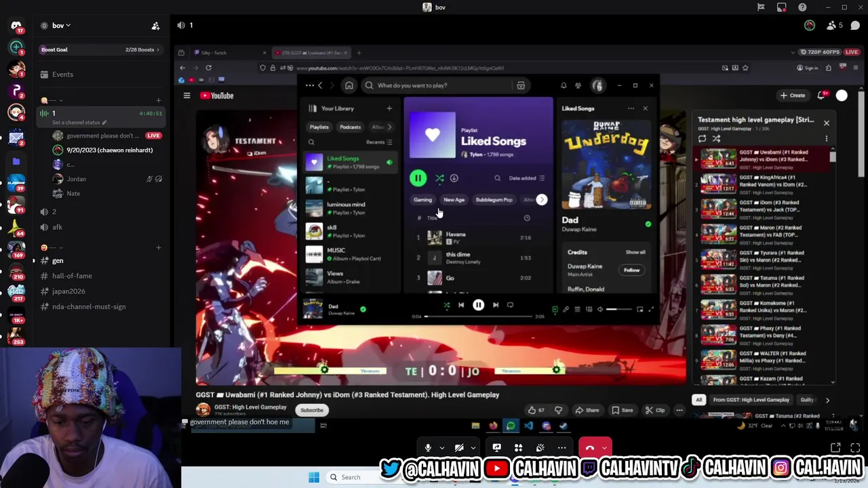
Task: Open microphone options arrow in Discord call bar
Action: point(441,448)
